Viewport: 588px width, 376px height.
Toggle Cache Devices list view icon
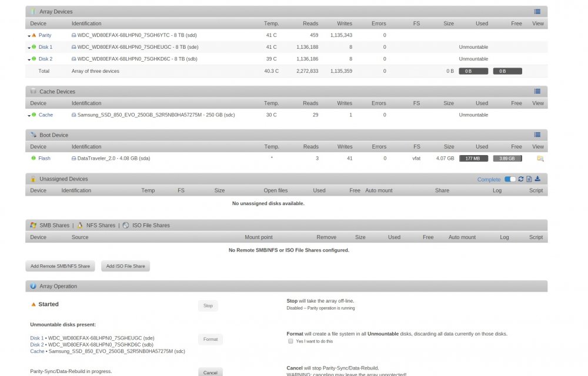click(537, 92)
